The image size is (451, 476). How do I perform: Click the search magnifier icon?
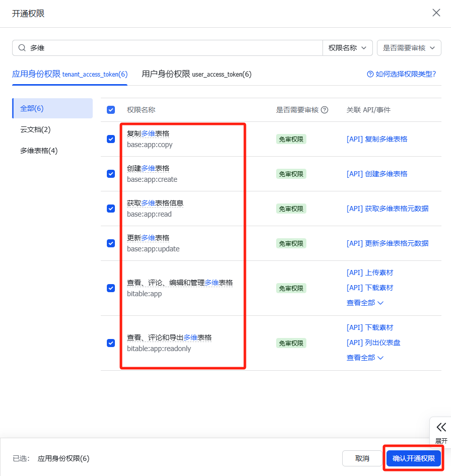point(22,48)
